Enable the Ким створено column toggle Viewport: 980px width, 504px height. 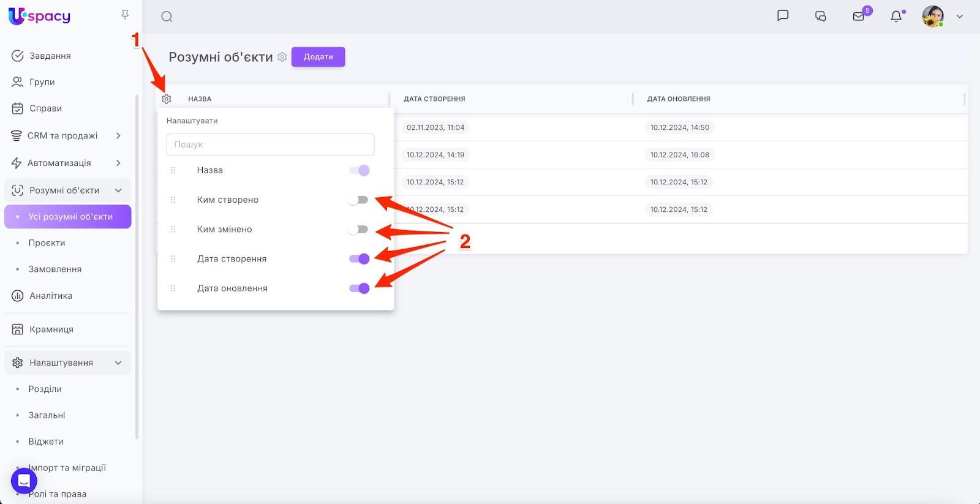click(358, 200)
